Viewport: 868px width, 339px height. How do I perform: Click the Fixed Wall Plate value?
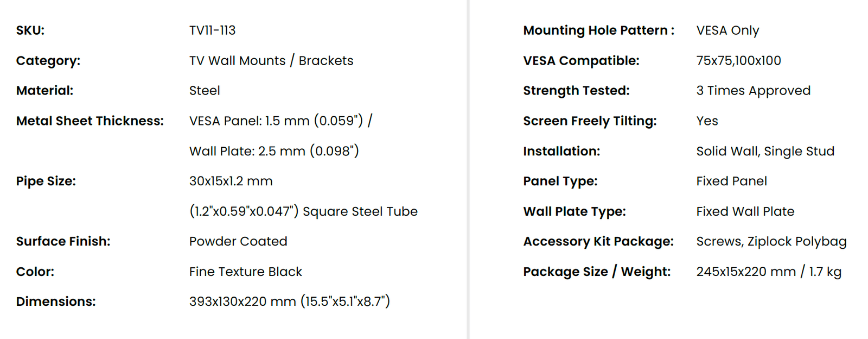[x=745, y=211]
